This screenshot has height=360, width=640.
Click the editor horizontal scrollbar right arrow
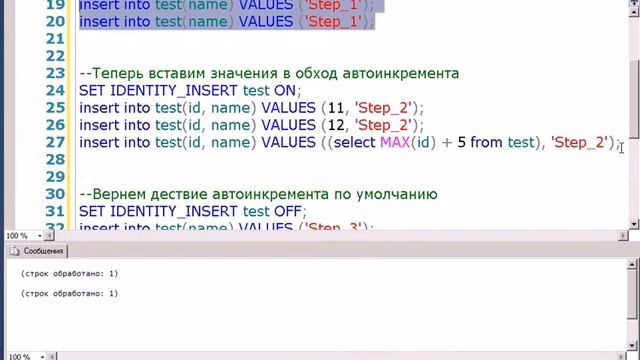(623, 236)
